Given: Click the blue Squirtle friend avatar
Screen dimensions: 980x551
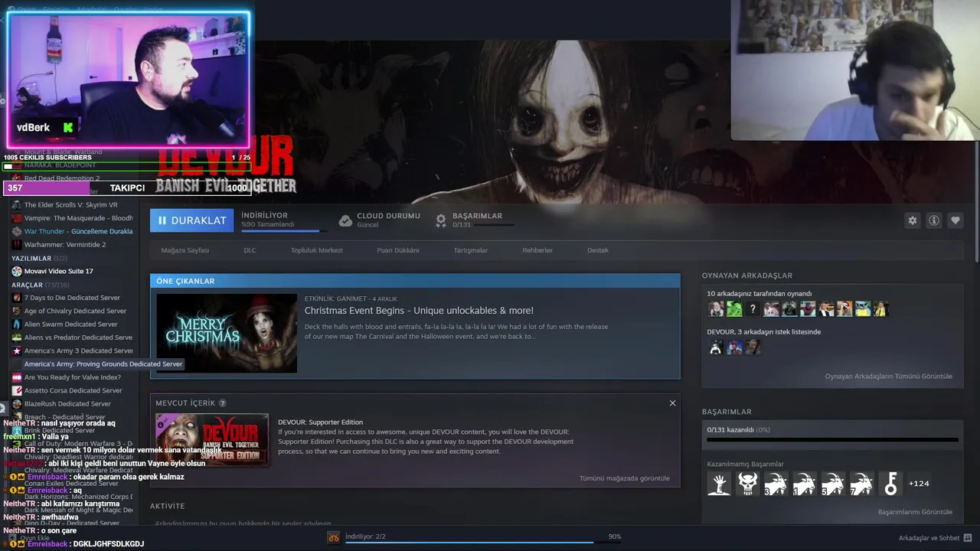Looking at the screenshot, I should pos(863,309).
